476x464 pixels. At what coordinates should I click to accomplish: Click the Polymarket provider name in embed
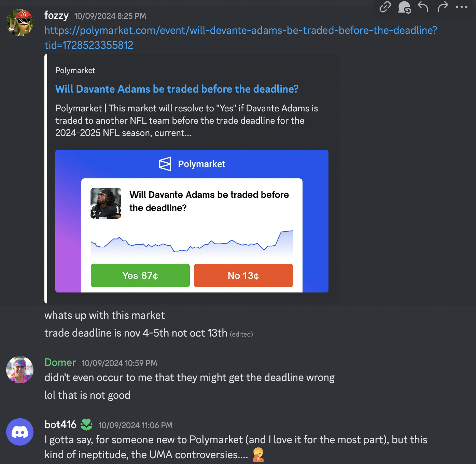[75, 70]
